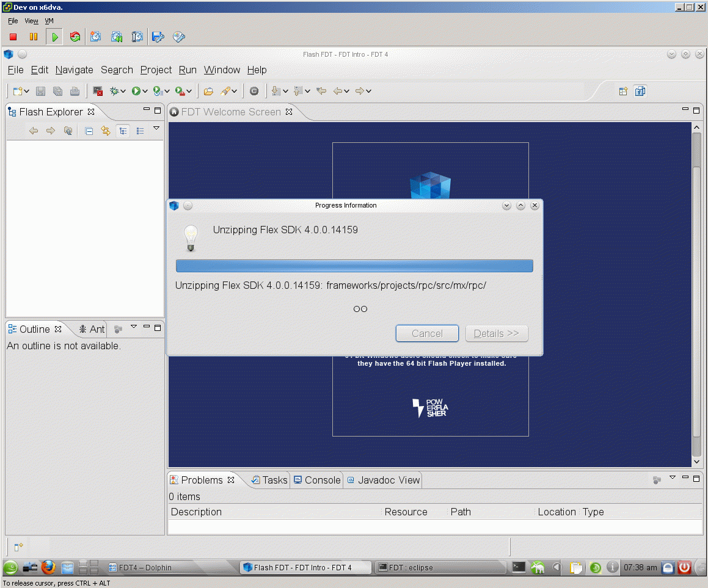Viewport: 708px width, 588px height.
Task: Open Debug configurations dropdown arrow
Action: [122, 91]
